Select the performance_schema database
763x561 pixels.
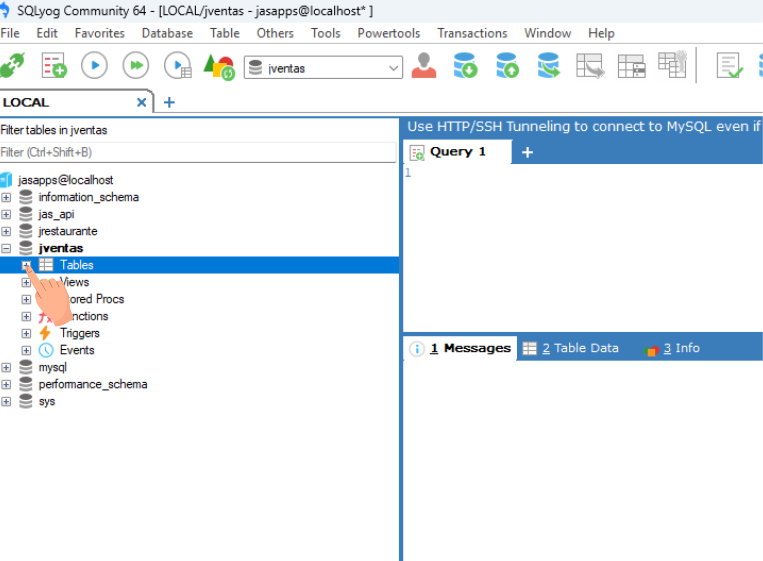(93, 384)
